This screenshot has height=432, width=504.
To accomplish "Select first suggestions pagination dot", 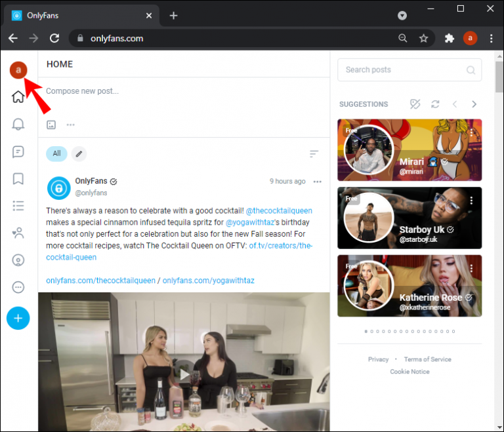I will click(x=366, y=332).
